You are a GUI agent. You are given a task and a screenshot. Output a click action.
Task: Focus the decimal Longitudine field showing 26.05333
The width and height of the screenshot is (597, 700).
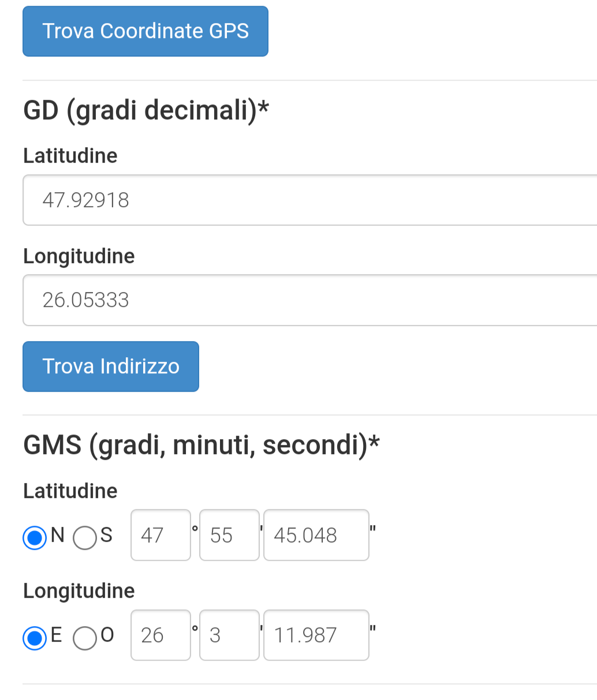click(309, 300)
